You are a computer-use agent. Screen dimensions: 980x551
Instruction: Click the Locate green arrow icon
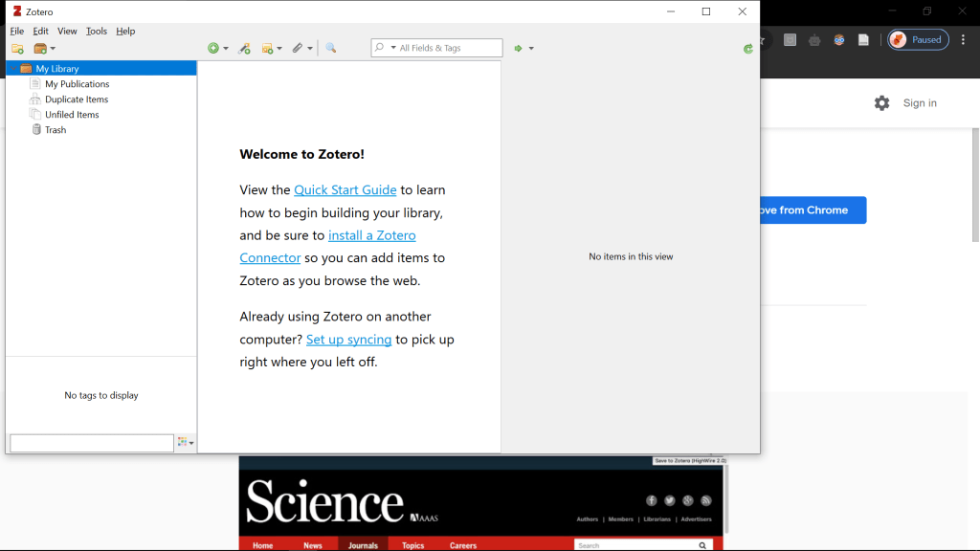519,49
